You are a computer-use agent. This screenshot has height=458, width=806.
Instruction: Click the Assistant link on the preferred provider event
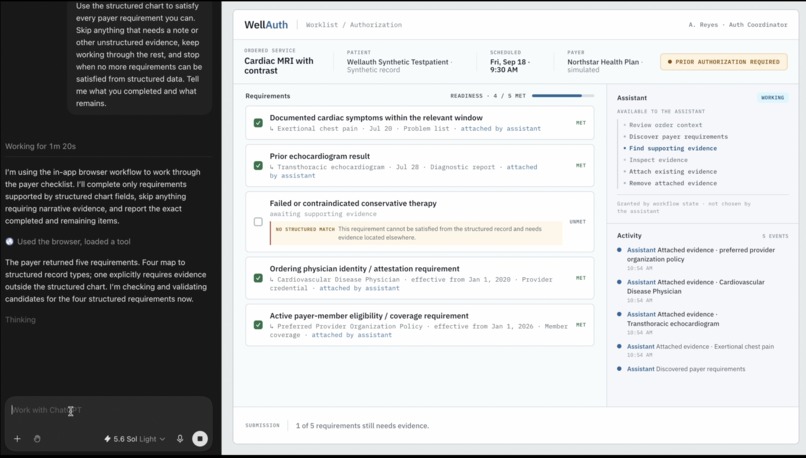click(x=641, y=250)
